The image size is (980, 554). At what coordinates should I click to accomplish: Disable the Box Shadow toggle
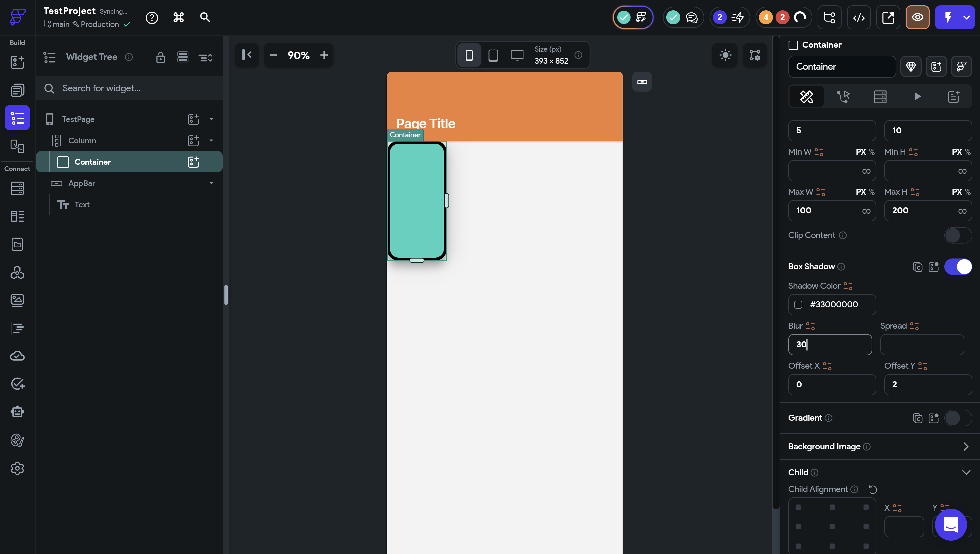[958, 267]
